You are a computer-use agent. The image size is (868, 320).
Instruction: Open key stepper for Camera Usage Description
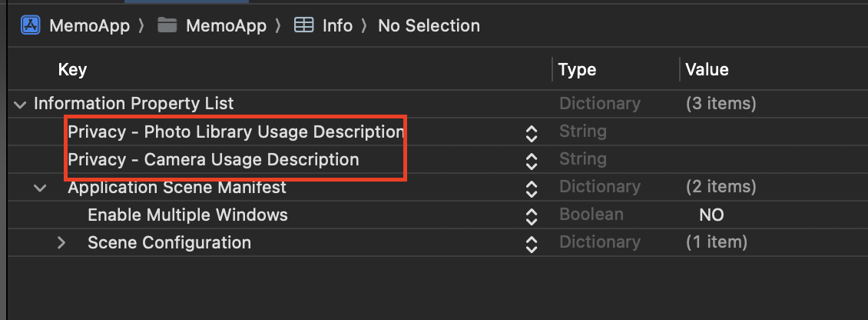[x=531, y=161]
